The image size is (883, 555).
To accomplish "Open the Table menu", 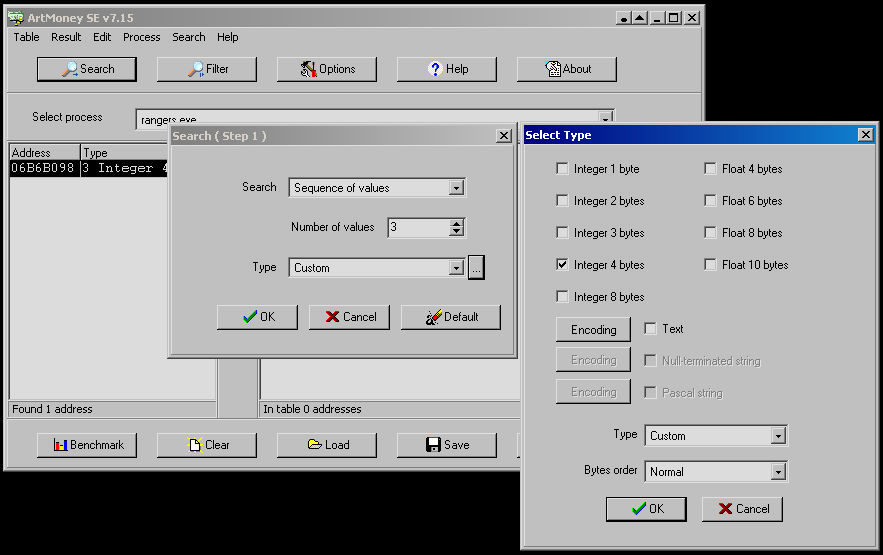I will [x=26, y=37].
